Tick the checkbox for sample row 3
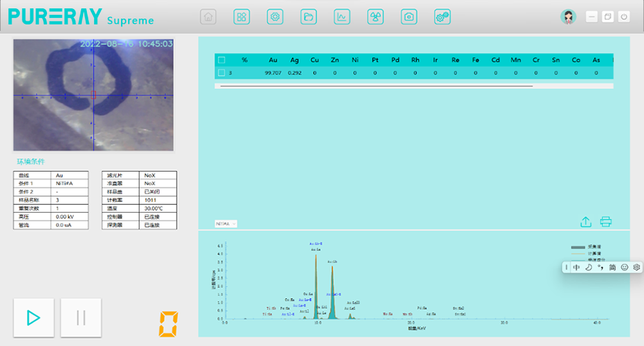Screen dimensions: 644x346 222,73
